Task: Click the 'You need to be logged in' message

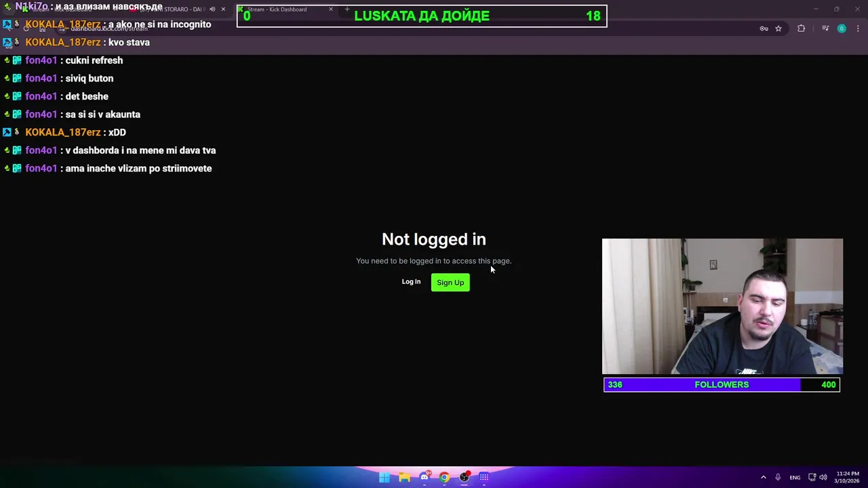Action: pos(434,261)
